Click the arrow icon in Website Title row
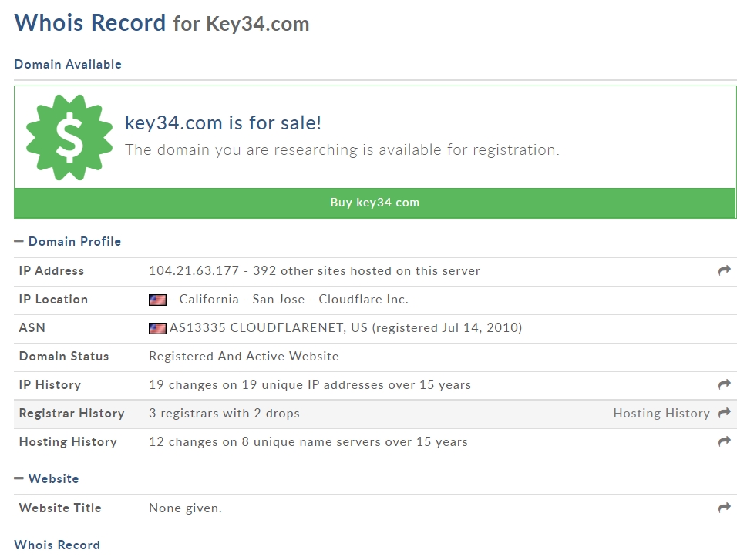Viewport: 737px width, 560px height. pos(724,508)
